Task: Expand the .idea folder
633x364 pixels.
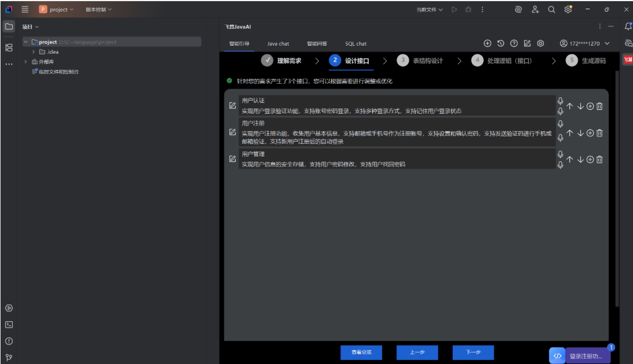Action: click(34, 52)
